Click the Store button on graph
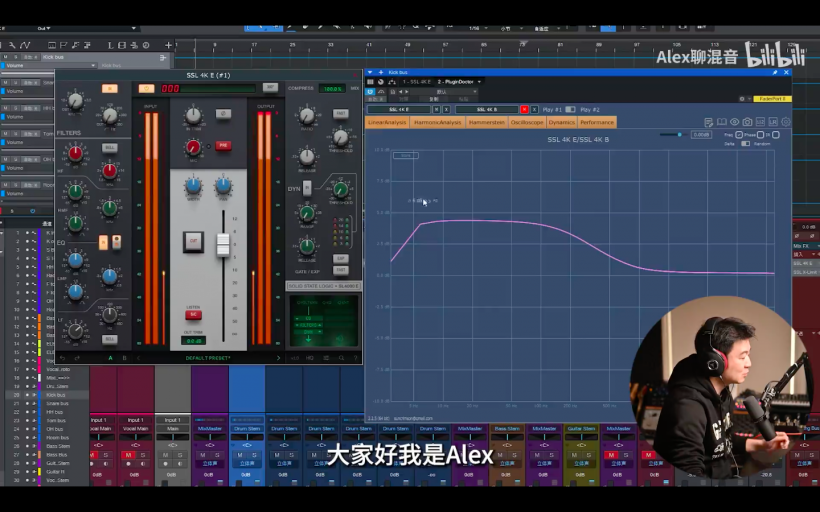 click(406, 155)
